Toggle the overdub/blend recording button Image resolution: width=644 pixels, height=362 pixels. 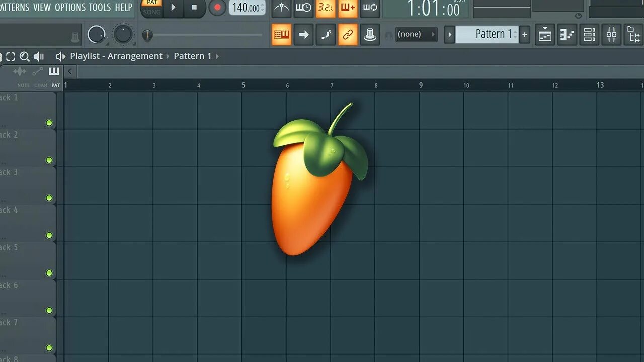[348, 8]
